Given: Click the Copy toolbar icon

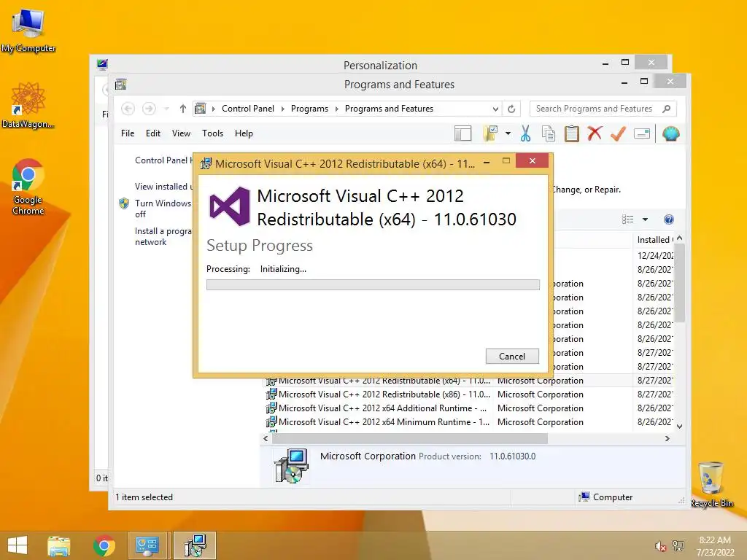Looking at the screenshot, I should [x=549, y=134].
